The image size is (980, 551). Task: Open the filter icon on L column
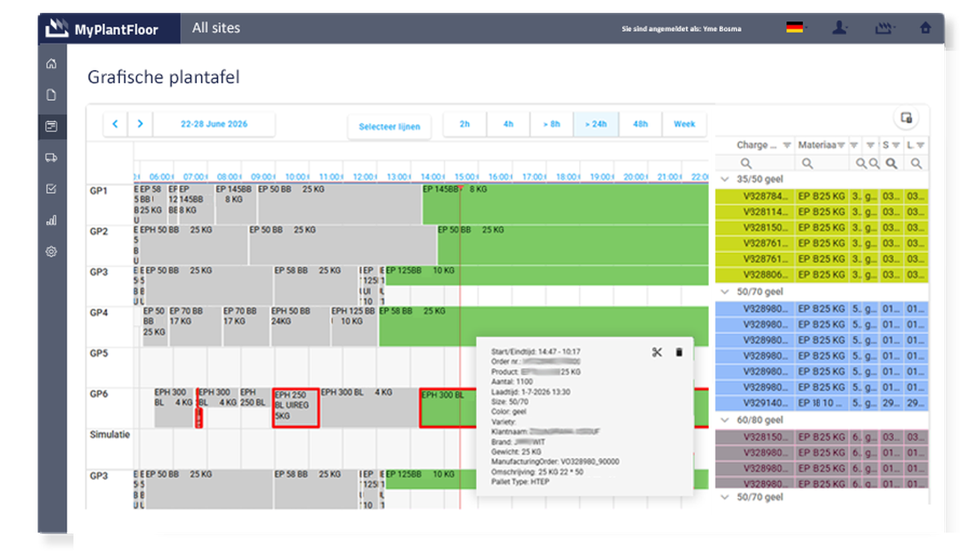click(920, 145)
